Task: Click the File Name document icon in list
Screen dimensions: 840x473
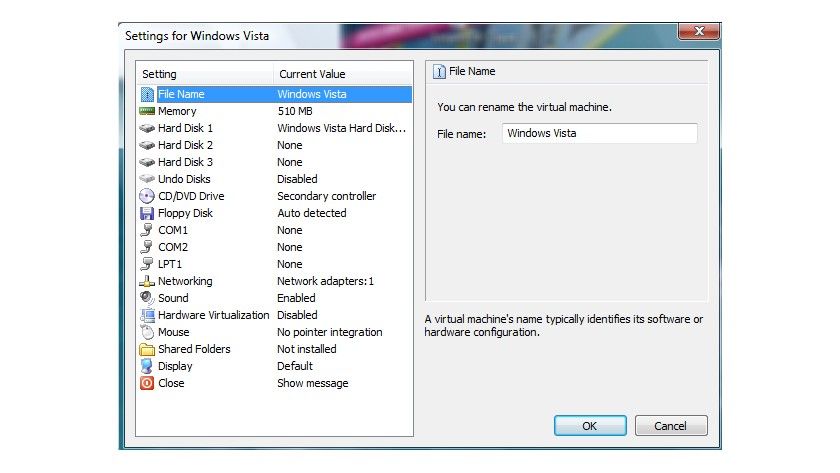Action: click(x=147, y=94)
